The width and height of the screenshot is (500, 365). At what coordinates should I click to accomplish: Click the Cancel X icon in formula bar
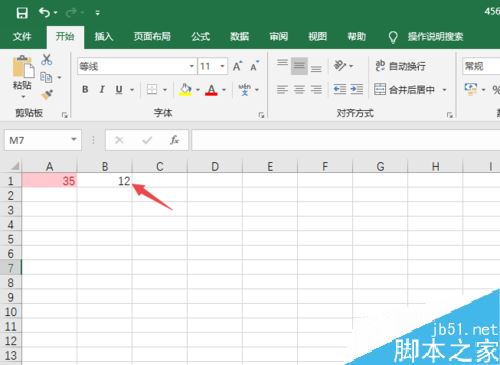[119, 140]
